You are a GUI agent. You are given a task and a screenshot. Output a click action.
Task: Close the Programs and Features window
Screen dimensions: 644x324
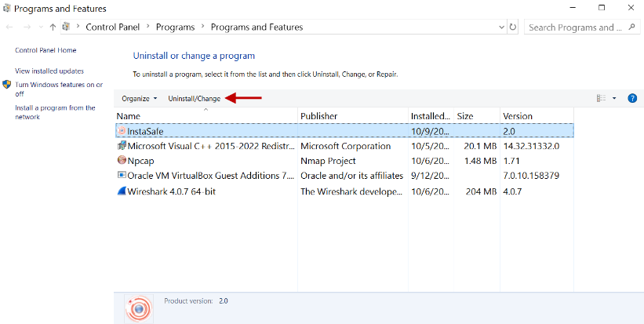click(x=631, y=8)
